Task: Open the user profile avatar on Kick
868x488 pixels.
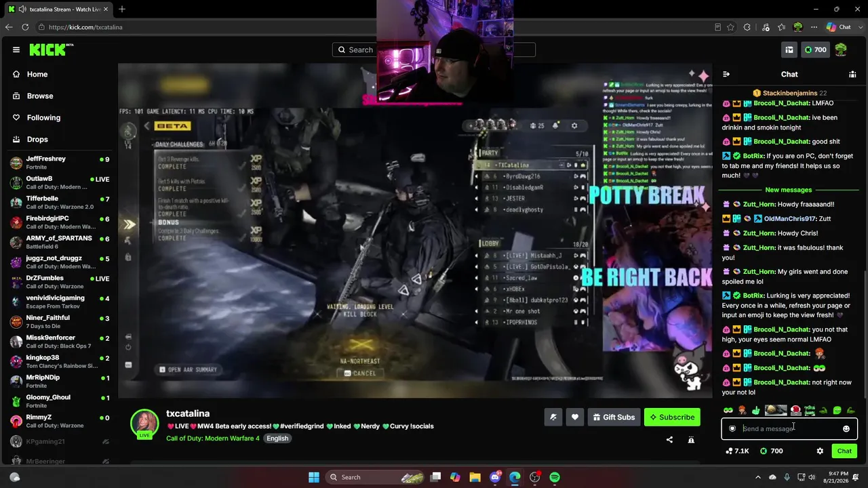Action: coord(841,49)
